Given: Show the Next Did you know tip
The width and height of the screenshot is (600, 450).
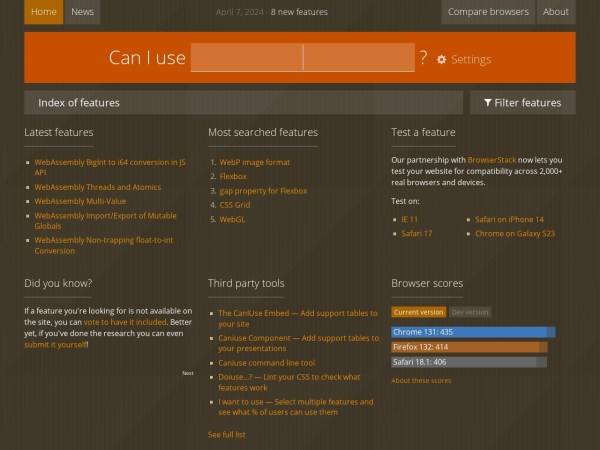Looking at the screenshot, I should pyautogui.click(x=188, y=373).
